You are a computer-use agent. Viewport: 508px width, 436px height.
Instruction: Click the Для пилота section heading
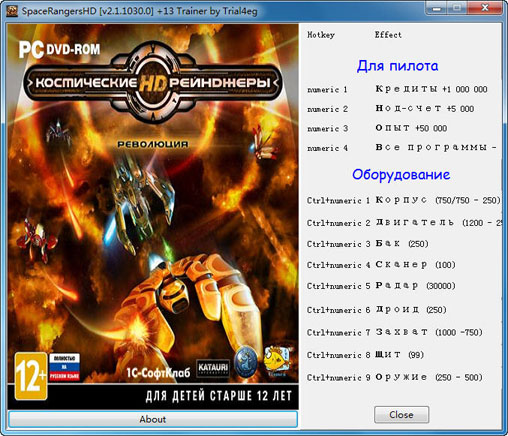point(397,66)
